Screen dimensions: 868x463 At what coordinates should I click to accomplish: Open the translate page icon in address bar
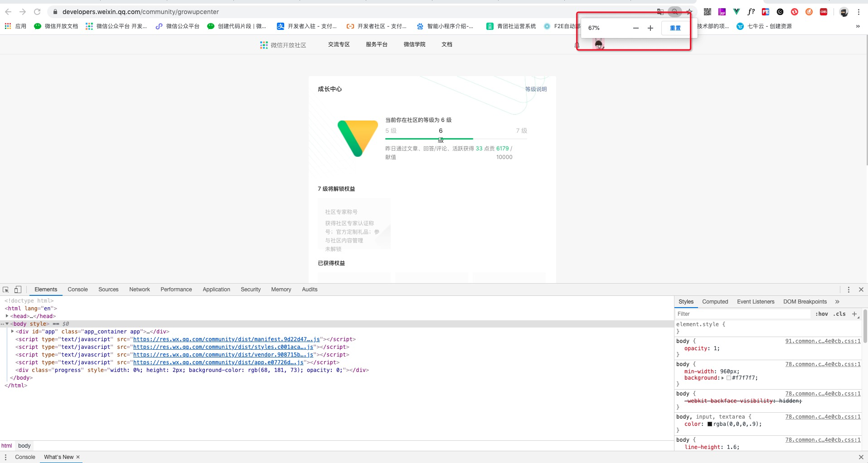pyautogui.click(x=660, y=12)
